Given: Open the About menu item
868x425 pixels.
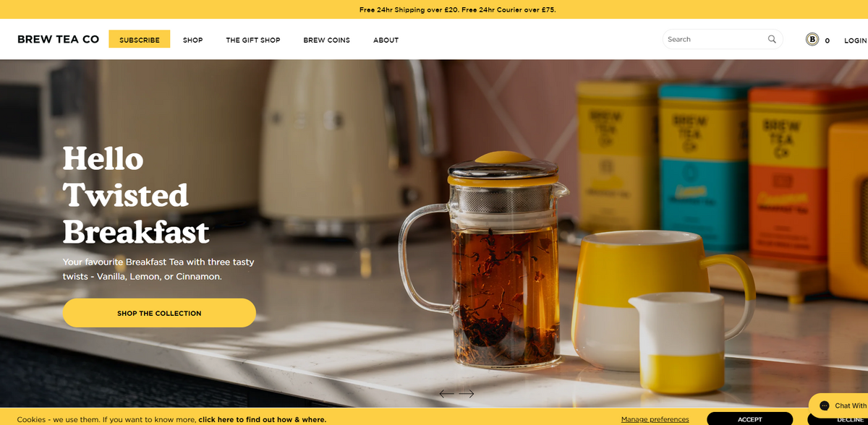Looking at the screenshot, I should click(x=386, y=40).
